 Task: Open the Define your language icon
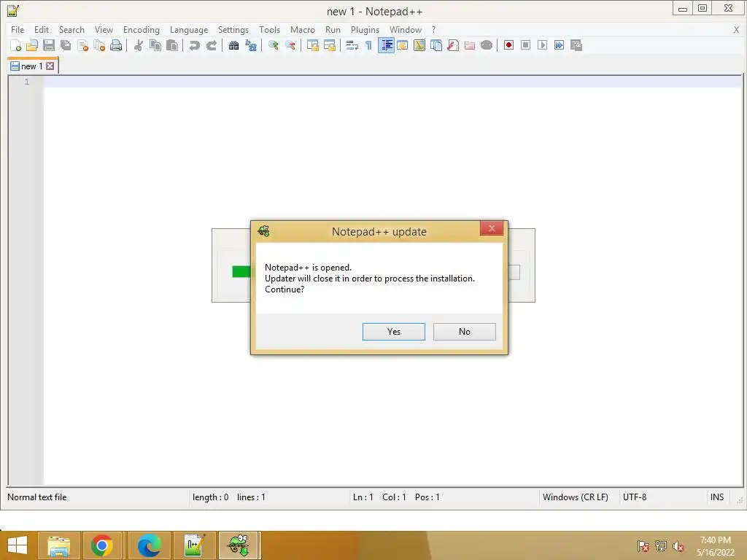403,45
